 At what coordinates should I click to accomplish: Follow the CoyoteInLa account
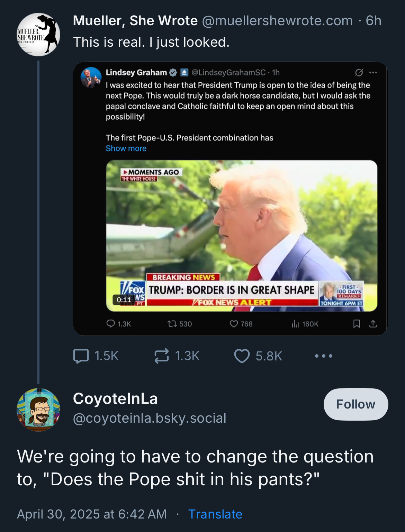pos(355,404)
